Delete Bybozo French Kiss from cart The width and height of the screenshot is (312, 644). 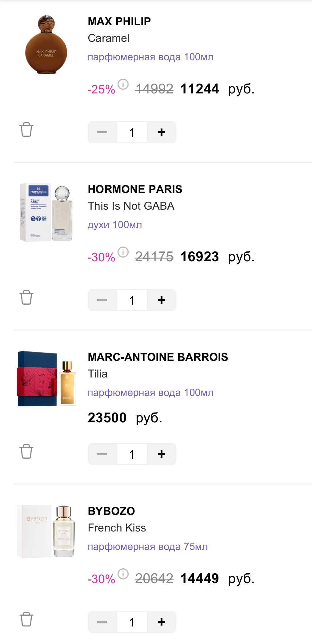[26, 619]
